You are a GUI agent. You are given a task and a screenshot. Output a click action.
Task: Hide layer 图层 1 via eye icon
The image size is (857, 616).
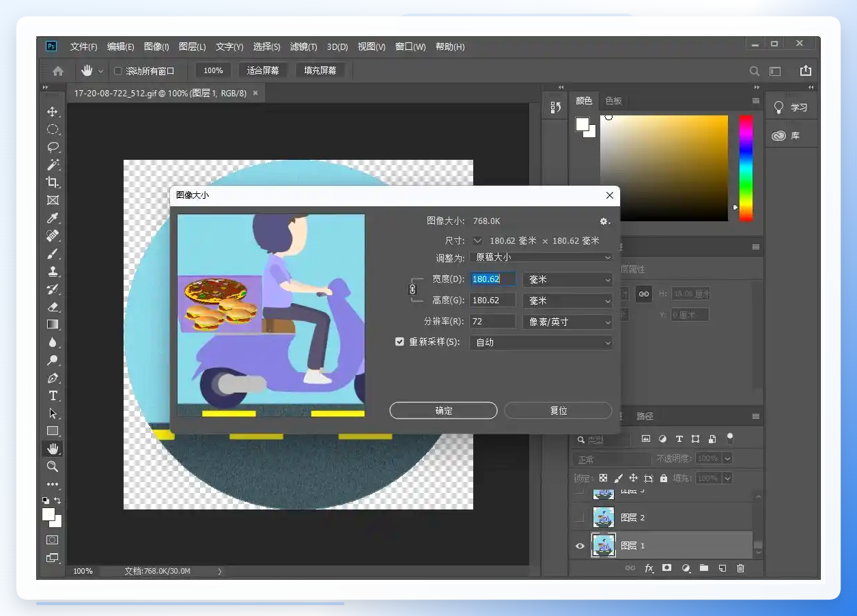(x=580, y=546)
